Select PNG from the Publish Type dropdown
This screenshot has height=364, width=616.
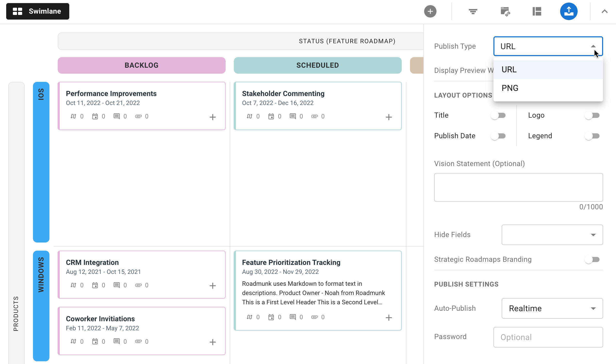[x=510, y=88]
